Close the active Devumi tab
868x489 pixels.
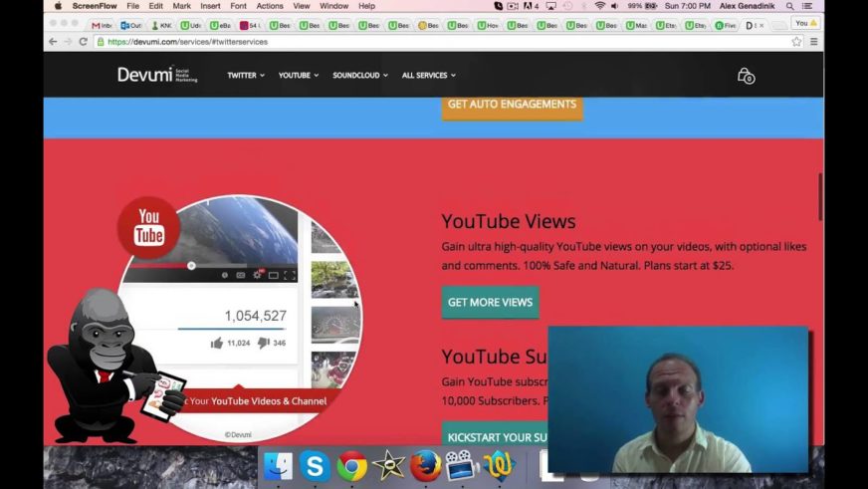point(761,26)
